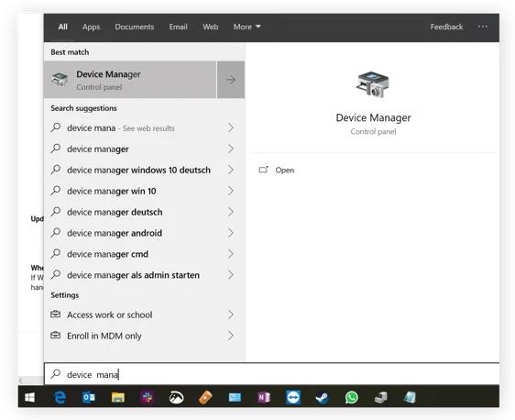
Task: Click the black-and-white circular taskbar icon
Action: pyautogui.click(x=176, y=397)
